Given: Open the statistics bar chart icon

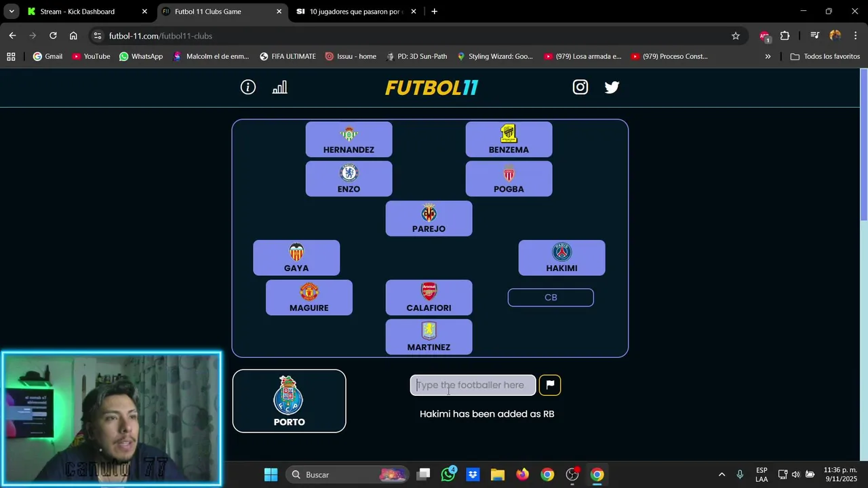Looking at the screenshot, I should (x=279, y=87).
